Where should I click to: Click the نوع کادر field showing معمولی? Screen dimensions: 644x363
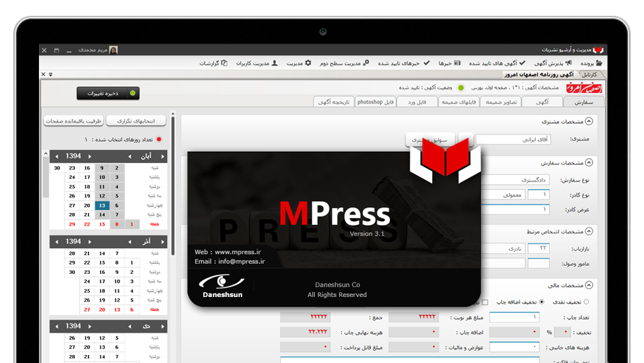click(x=503, y=195)
